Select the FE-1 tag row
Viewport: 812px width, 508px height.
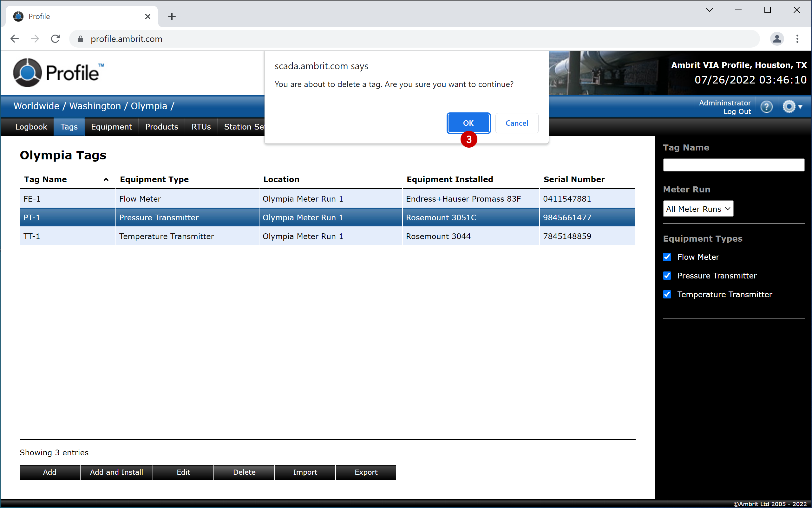(327, 199)
